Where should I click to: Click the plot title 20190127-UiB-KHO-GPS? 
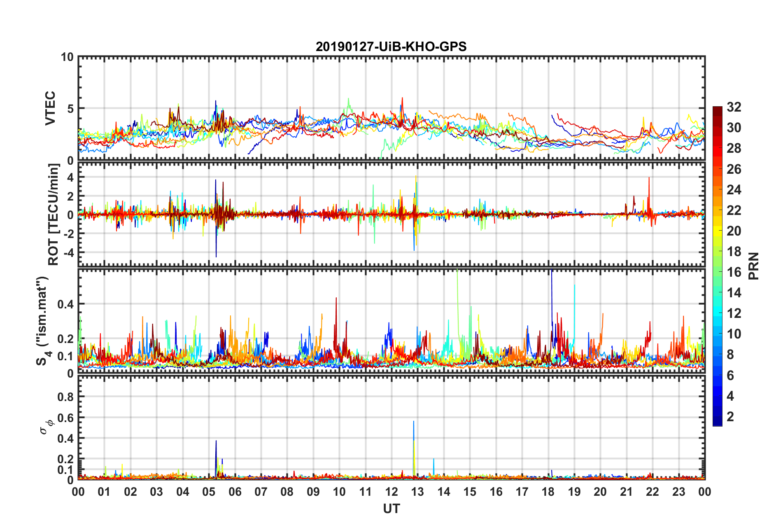tap(391, 47)
